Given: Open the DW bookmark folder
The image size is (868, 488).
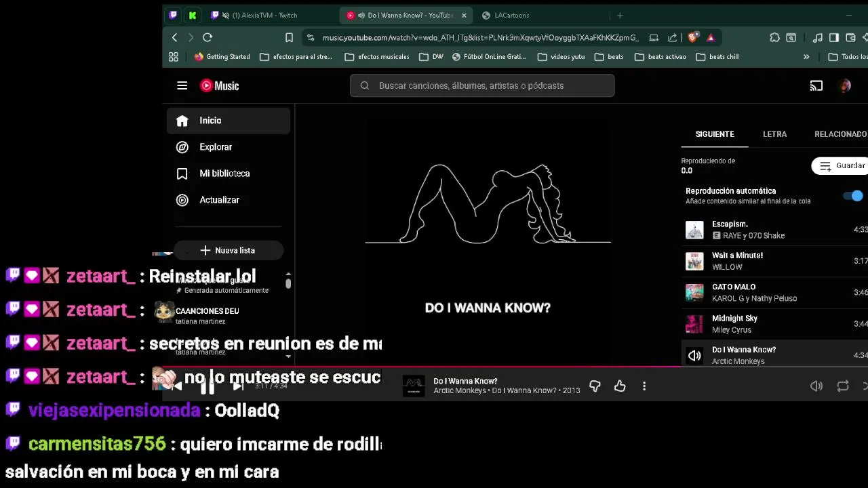Looking at the screenshot, I should [431, 57].
